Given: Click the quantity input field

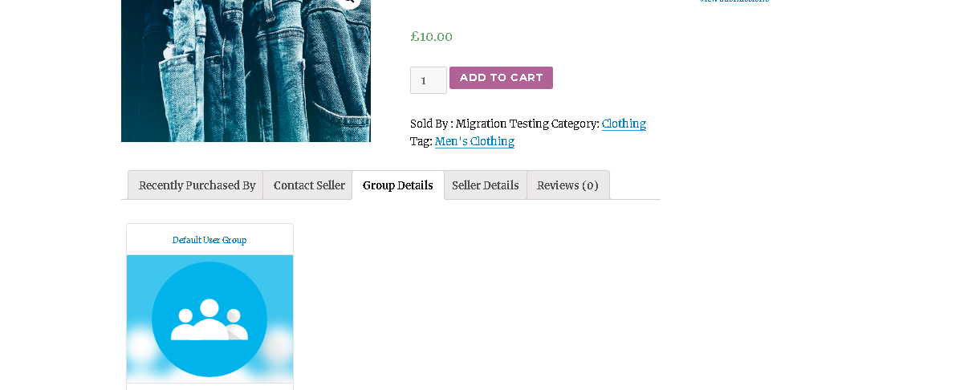Looking at the screenshot, I should [428, 80].
